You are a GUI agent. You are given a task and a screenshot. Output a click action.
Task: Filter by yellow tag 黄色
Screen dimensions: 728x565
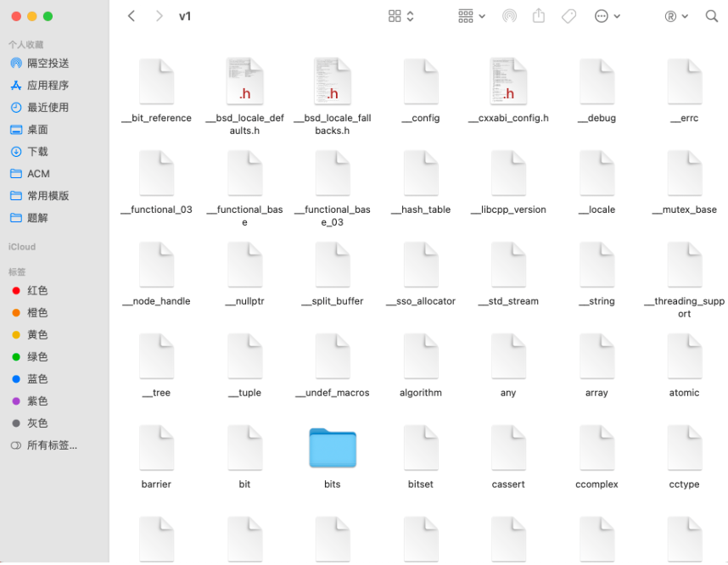point(30,335)
